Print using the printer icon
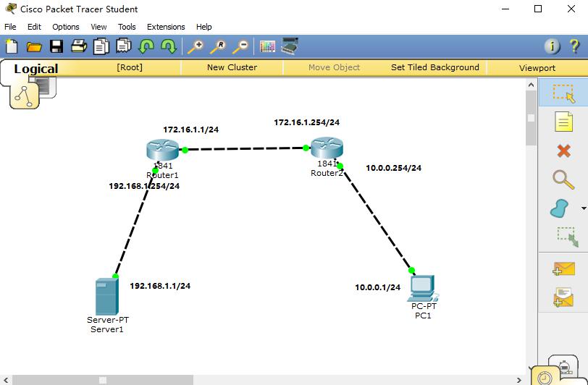Image resolution: width=588 pixels, height=385 pixels. 79,46
